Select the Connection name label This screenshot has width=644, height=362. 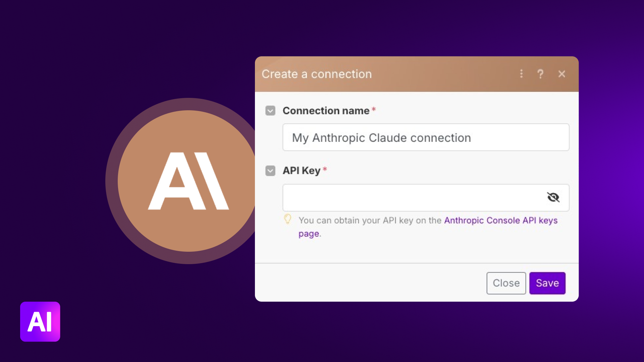(326, 111)
